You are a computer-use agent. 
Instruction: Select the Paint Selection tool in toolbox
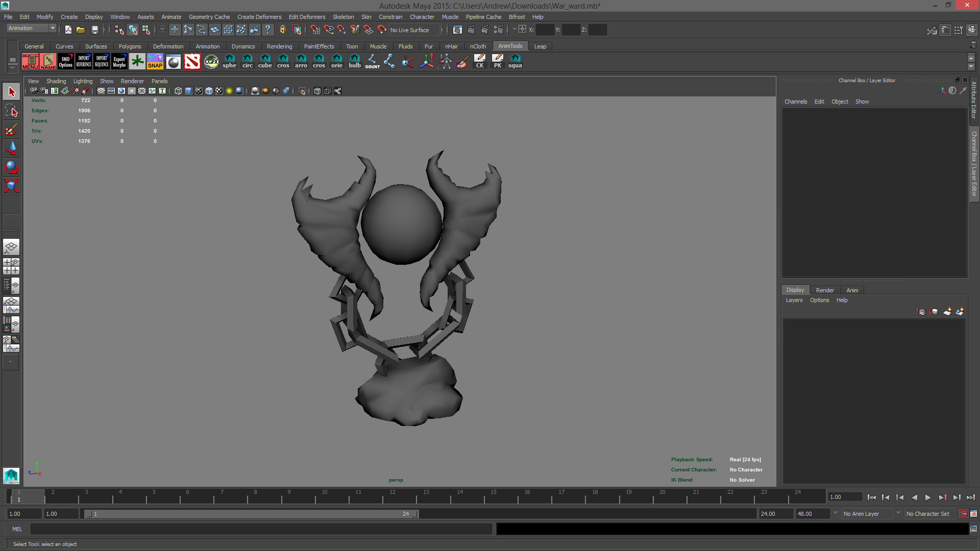pos(11,130)
